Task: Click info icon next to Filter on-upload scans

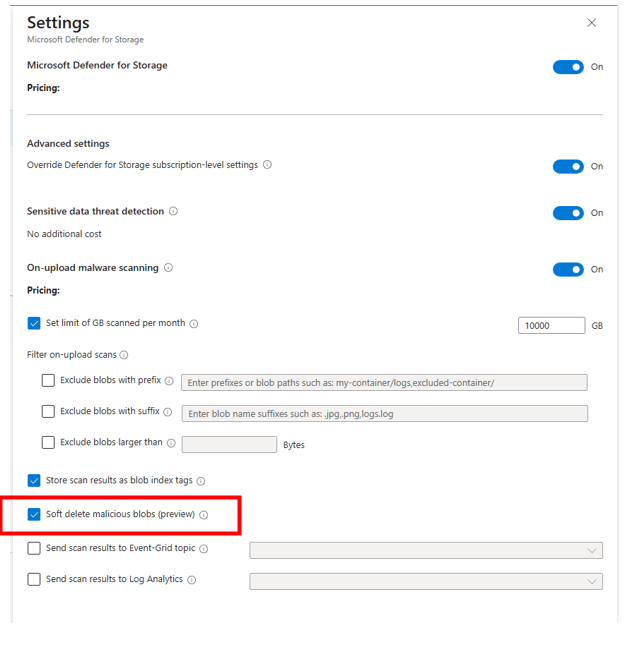Action: [x=124, y=355]
